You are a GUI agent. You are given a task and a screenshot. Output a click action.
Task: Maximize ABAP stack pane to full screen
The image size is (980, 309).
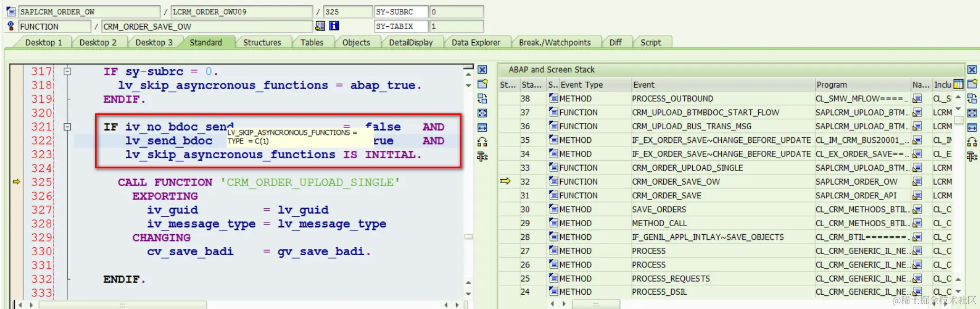tap(972, 113)
